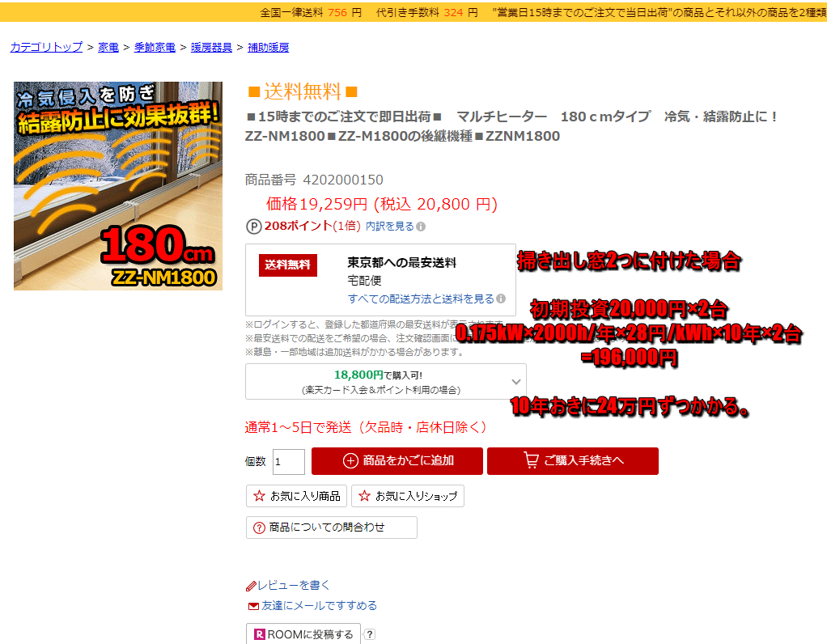Click mail icon beside 友達にメールですすめる
This screenshot has height=644, width=827.
point(254,607)
